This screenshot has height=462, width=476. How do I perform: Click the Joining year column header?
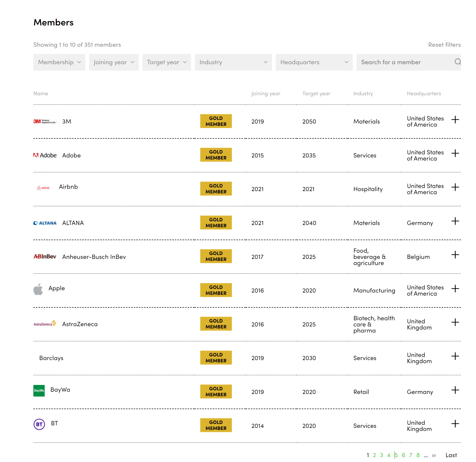point(266,93)
